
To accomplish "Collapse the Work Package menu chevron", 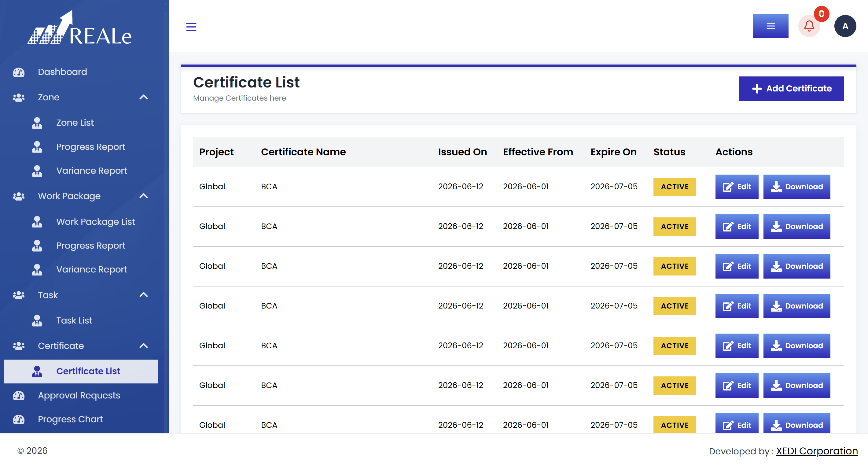I will tap(144, 196).
